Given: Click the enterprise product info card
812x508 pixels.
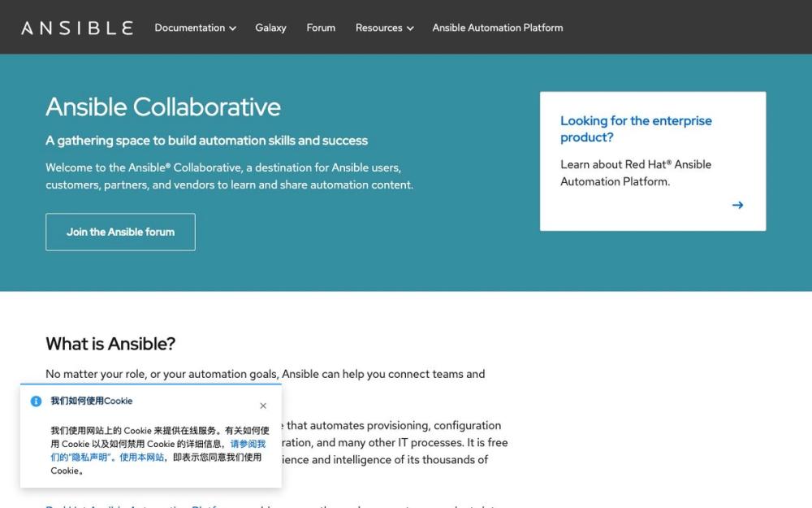Looking at the screenshot, I should 652,160.
